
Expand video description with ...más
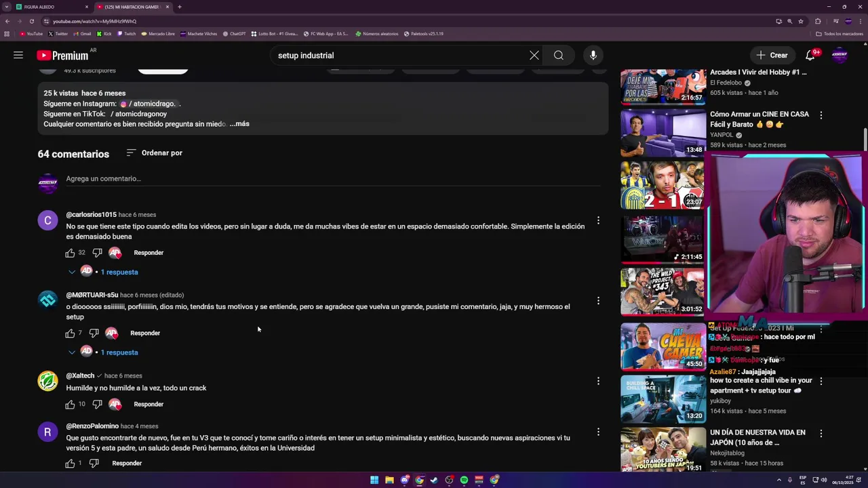pyautogui.click(x=239, y=124)
